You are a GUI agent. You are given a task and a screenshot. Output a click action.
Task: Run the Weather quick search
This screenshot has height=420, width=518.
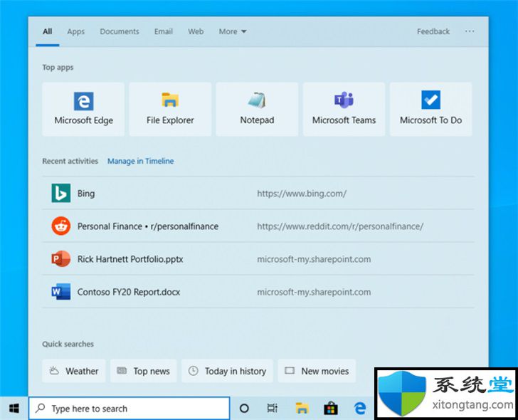[x=74, y=371]
